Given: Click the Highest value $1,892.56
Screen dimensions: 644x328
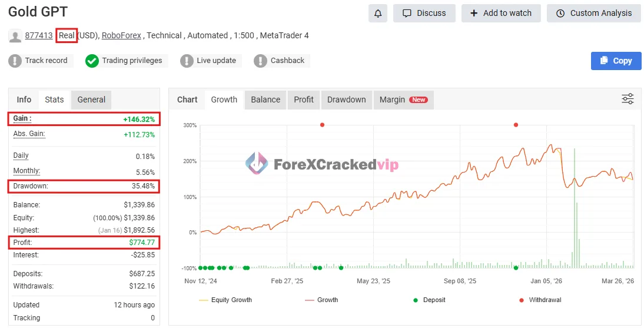Looking at the screenshot, I should click(140, 230).
